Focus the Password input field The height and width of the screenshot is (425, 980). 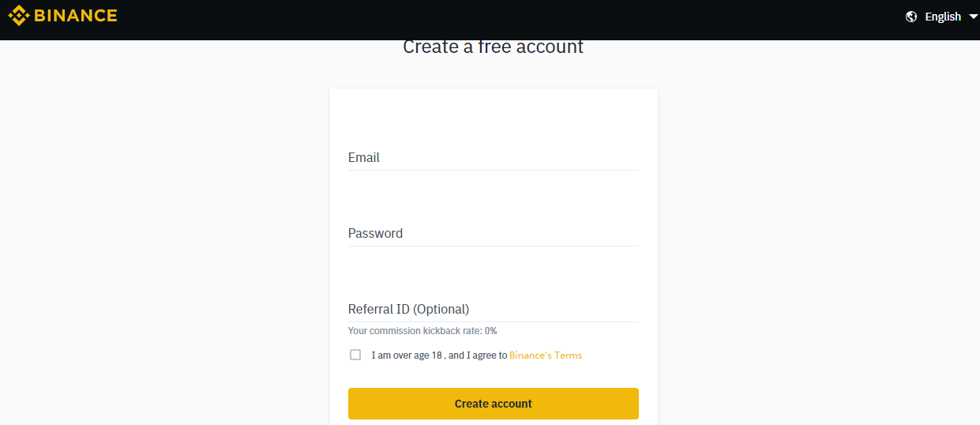(x=494, y=233)
